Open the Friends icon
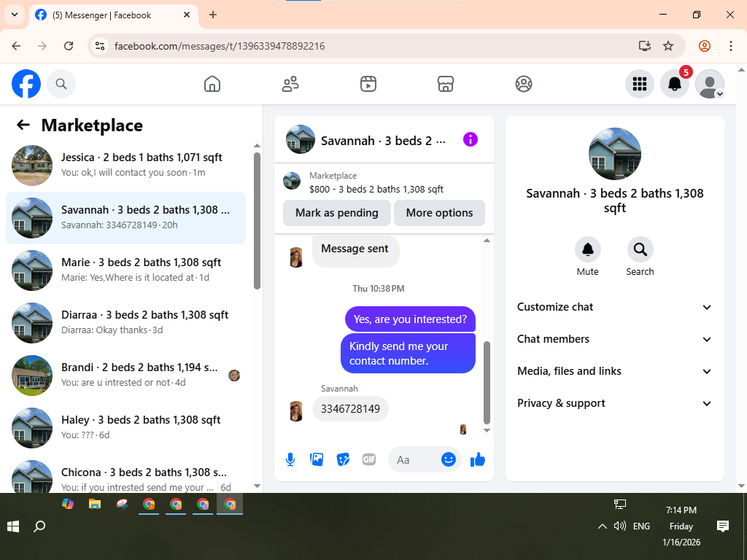Image resolution: width=747 pixels, height=560 pixels. pyautogui.click(x=290, y=84)
